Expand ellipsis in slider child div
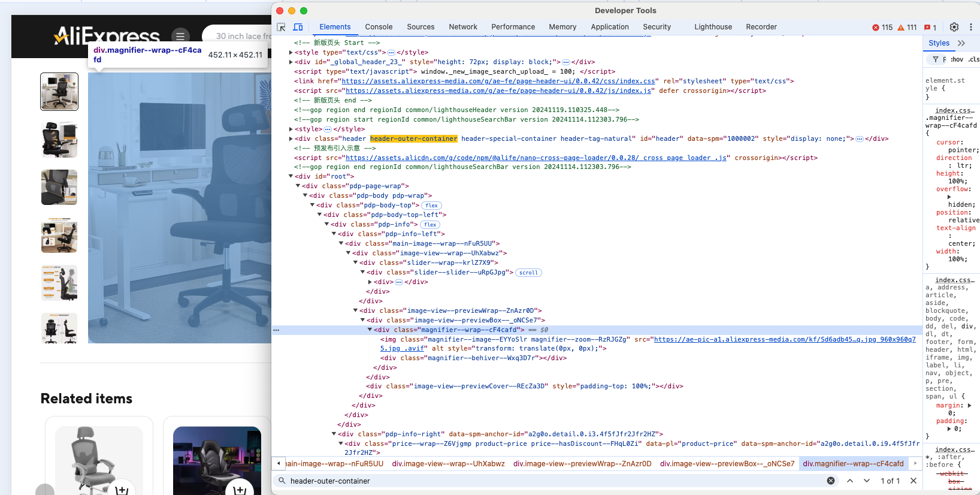The width and height of the screenshot is (980, 495). tap(399, 282)
